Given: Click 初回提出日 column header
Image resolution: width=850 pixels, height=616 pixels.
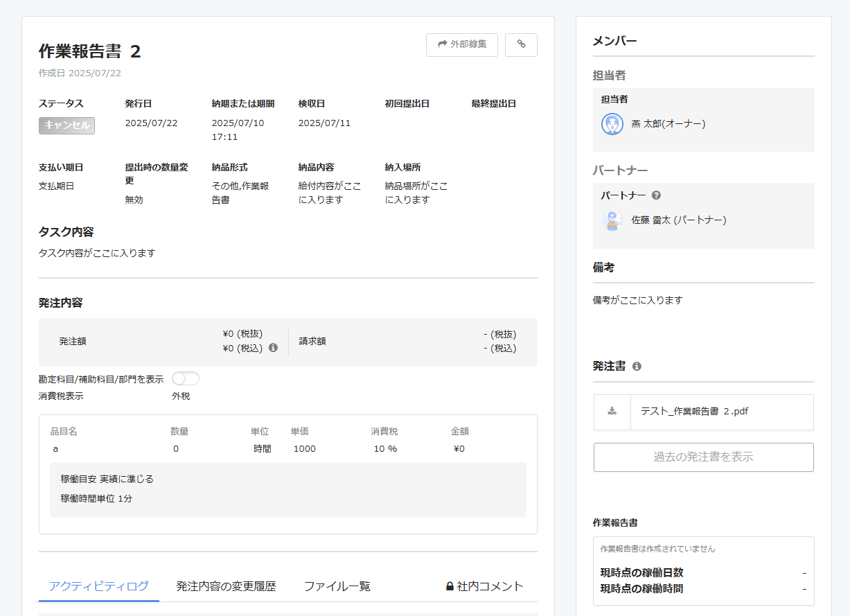Looking at the screenshot, I should pyautogui.click(x=407, y=104).
